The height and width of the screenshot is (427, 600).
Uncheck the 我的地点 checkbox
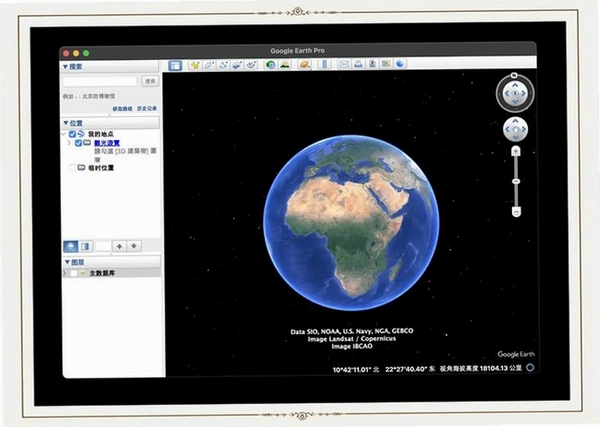pyautogui.click(x=72, y=134)
